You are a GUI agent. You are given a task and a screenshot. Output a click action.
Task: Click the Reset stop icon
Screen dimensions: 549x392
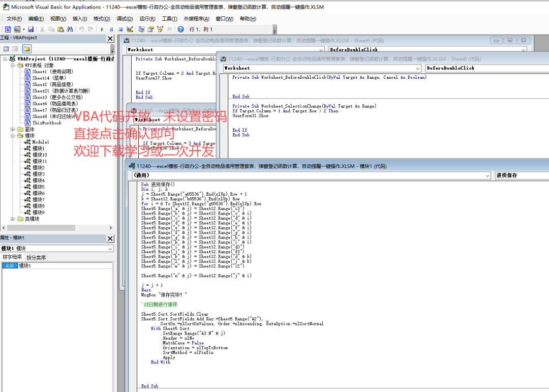(x=120, y=29)
